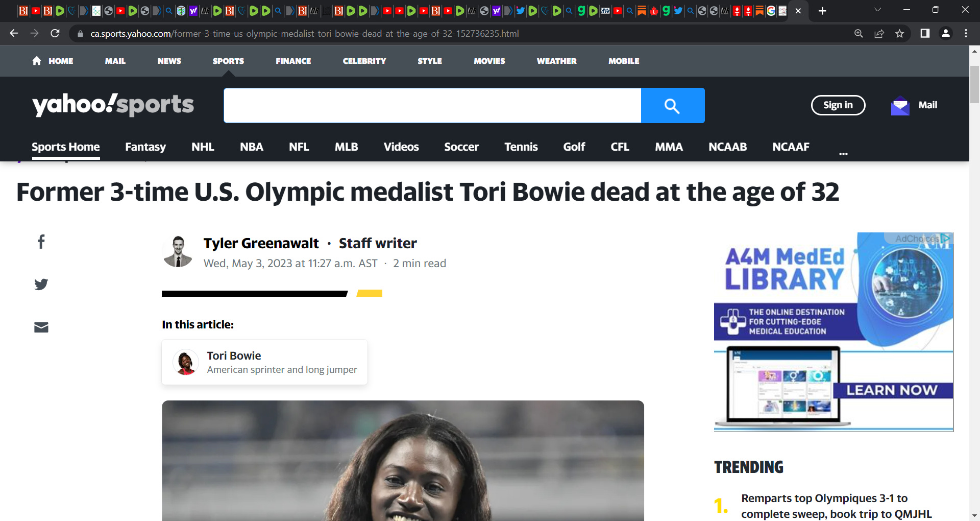Open the MLB section

pos(347,147)
